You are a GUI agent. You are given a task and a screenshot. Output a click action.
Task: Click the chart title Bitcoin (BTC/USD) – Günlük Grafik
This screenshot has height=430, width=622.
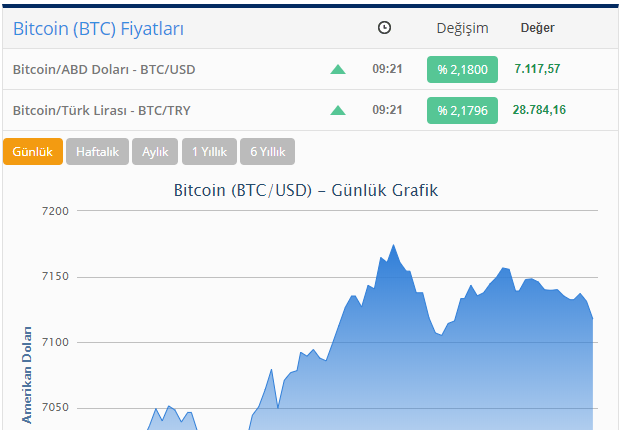click(306, 190)
